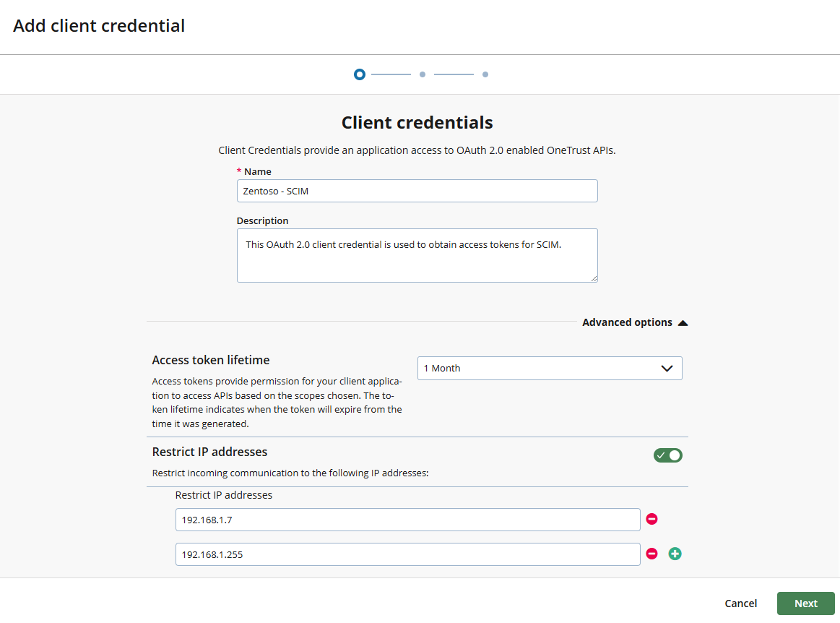The image size is (840, 623).
Task: Click the chevron on the lifetime dropdown
Action: [x=667, y=368]
